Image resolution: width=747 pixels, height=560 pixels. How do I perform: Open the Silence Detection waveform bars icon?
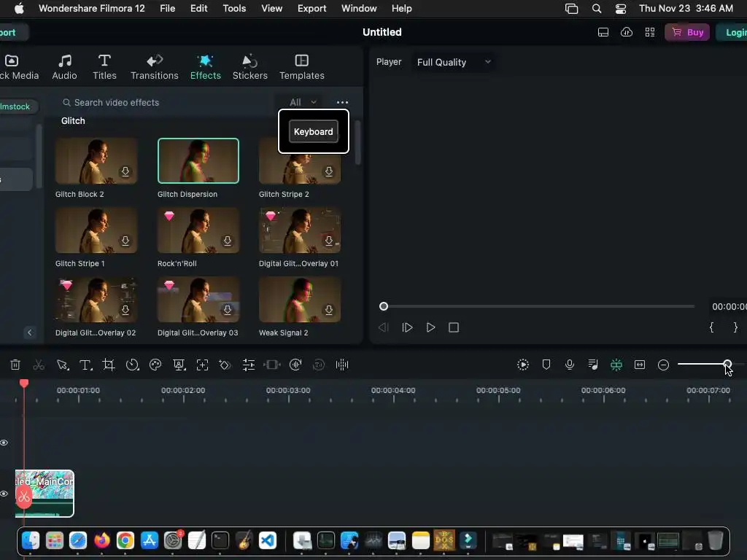point(342,365)
